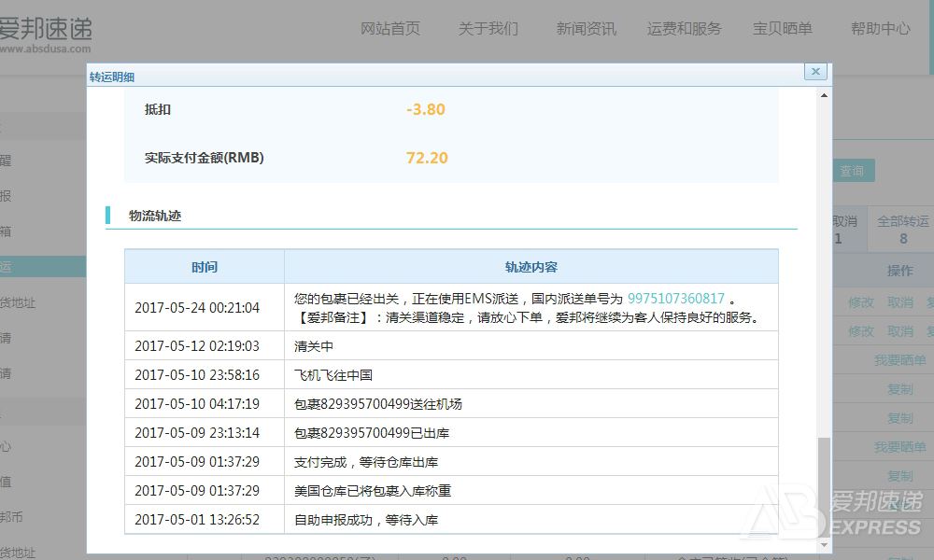The height and width of the screenshot is (560, 934).
Task: Open the 运费和服务 menu item
Action: tap(684, 29)
